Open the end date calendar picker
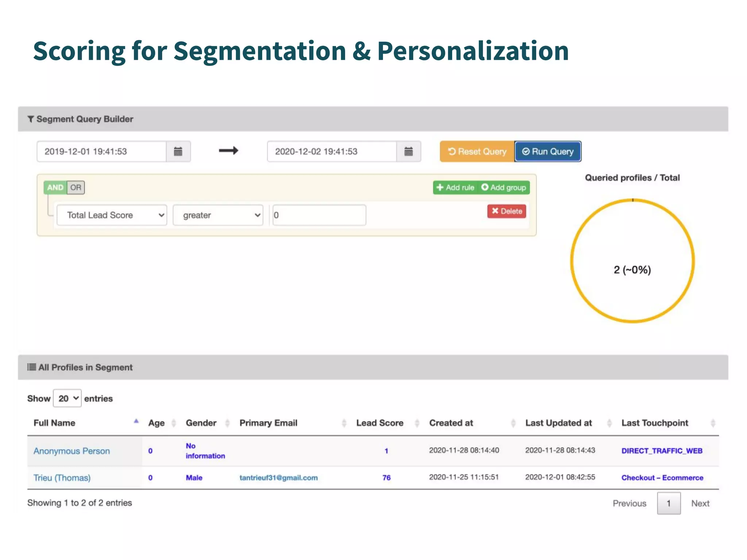The height and width of the screenshot is (560, 747). click(x=409, y=151)
